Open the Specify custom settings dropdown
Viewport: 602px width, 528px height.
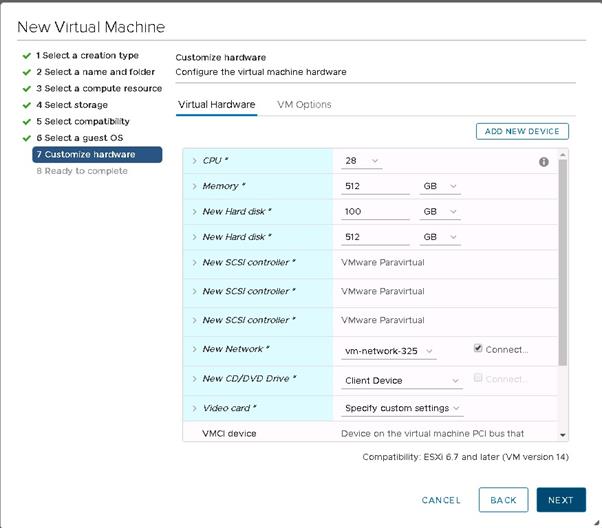click(x=402, y=408)
